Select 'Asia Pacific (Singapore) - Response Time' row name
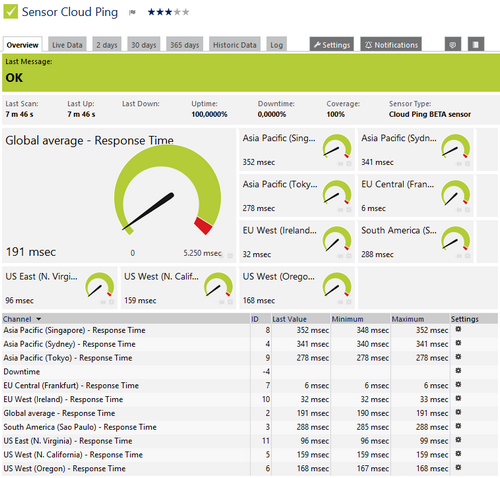Viewport: 500px width, 478px height. pyautogui.click(x=74, y=330)
